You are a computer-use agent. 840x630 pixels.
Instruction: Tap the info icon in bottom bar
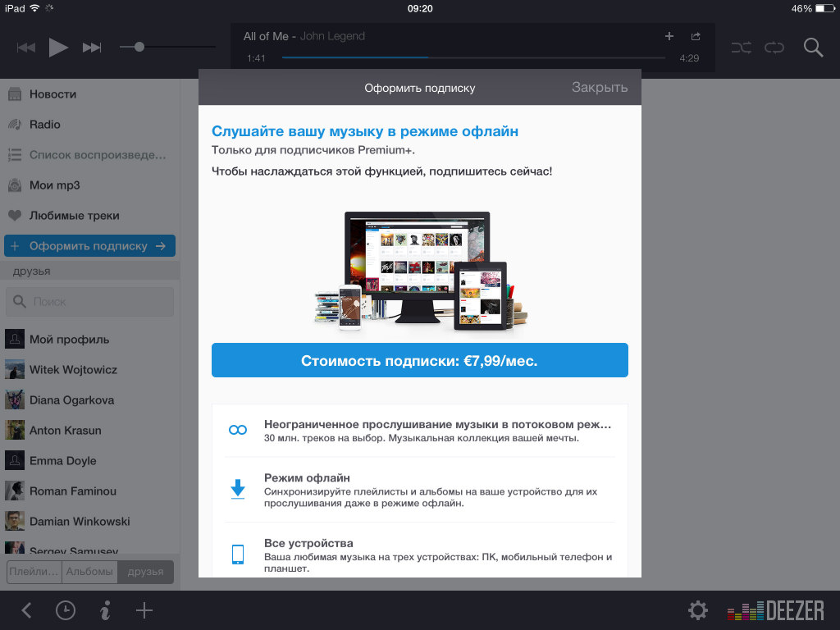tap(105, 610)
